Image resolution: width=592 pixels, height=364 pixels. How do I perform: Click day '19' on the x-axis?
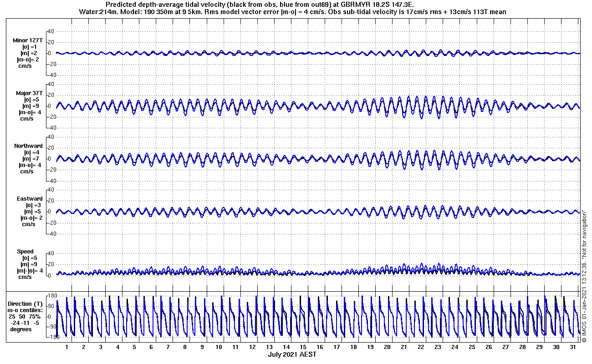[x=370, y=347]
